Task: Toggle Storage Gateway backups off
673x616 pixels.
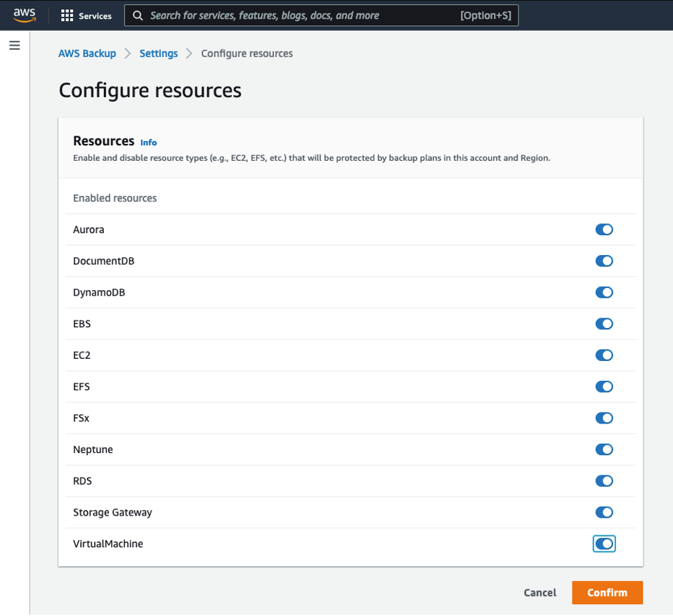Action: point(604,512)
